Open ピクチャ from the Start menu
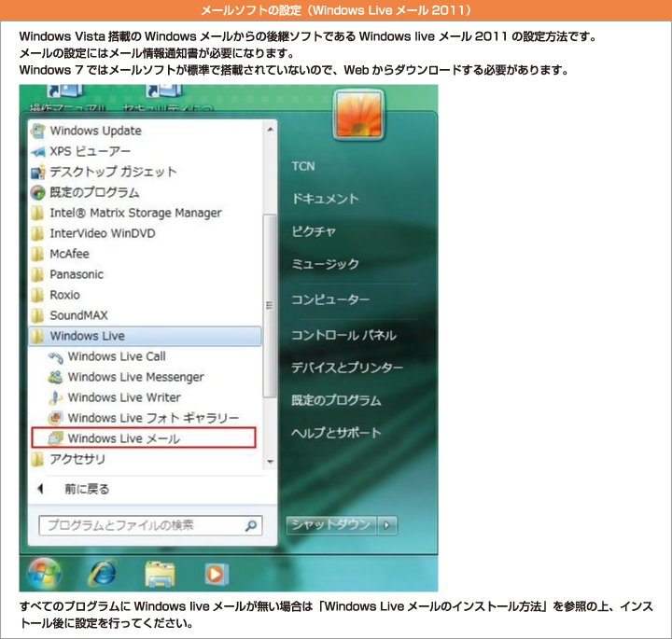This screenshot has width=672, height=639. click(x=314, y=231)
